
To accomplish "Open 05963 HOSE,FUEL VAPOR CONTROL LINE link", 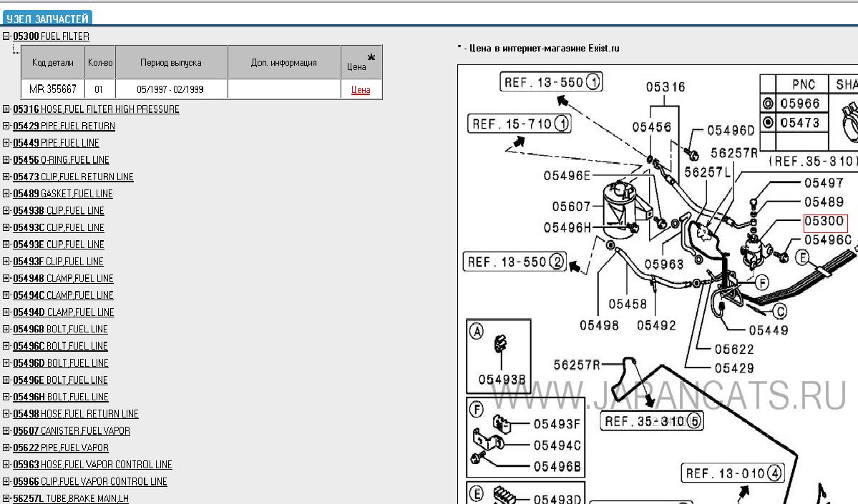I will 92,465.
